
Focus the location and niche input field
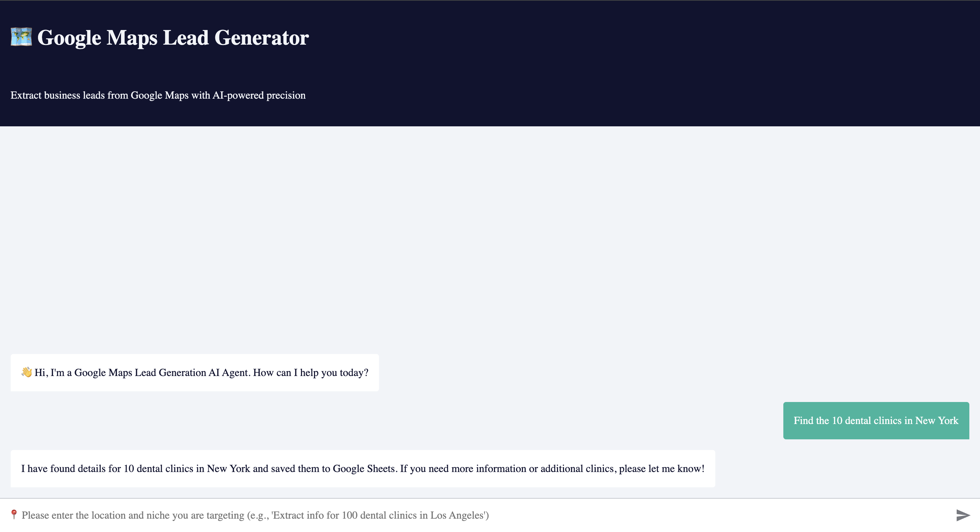point(457,515)
